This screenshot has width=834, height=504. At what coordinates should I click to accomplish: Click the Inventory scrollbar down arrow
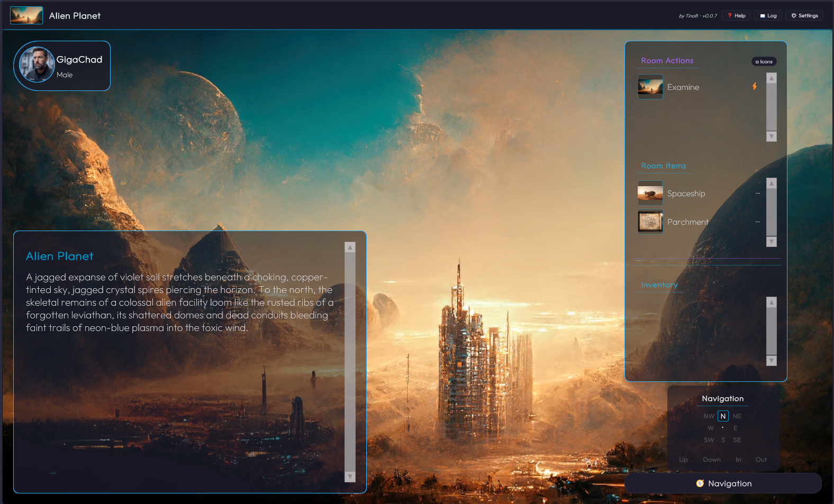[772, 361]
